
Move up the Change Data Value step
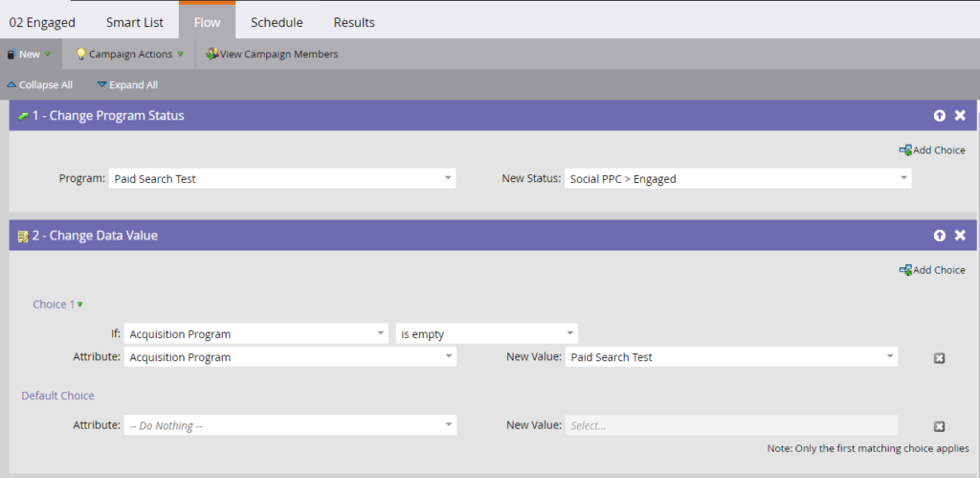(x=940, y=236)
